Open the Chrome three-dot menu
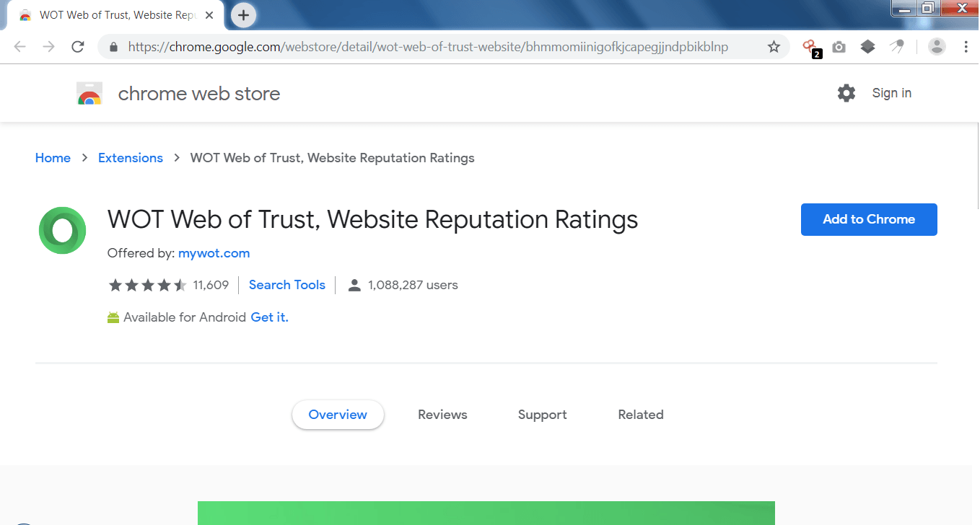This screenshot has width=980, height=525. pos(966,47)
